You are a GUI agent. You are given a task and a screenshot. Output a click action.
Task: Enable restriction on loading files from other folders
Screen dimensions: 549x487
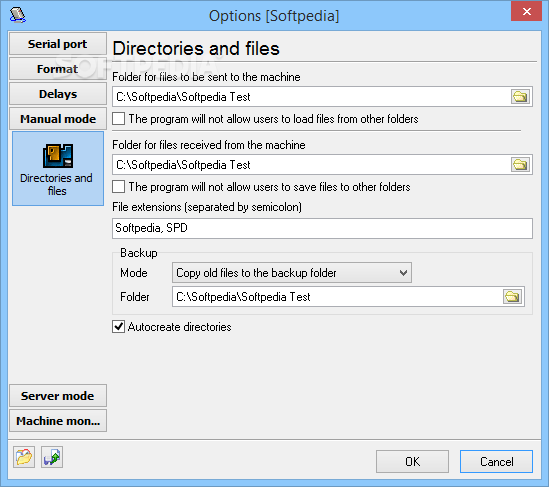tap(118, 119)
